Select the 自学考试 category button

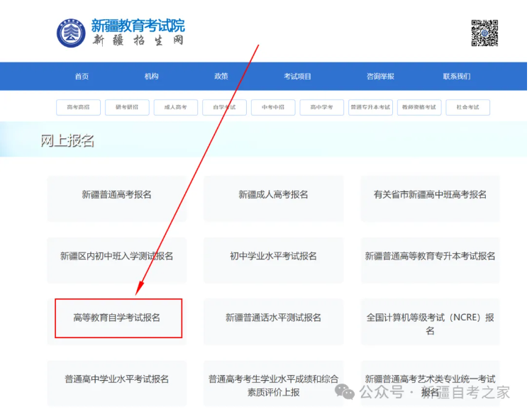click(x=224, y=107)
